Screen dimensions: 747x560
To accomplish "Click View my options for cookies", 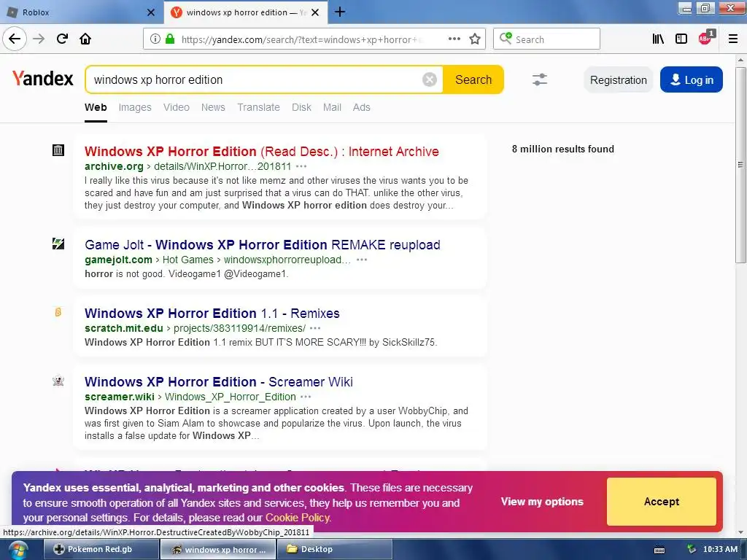I will (542, 502).
